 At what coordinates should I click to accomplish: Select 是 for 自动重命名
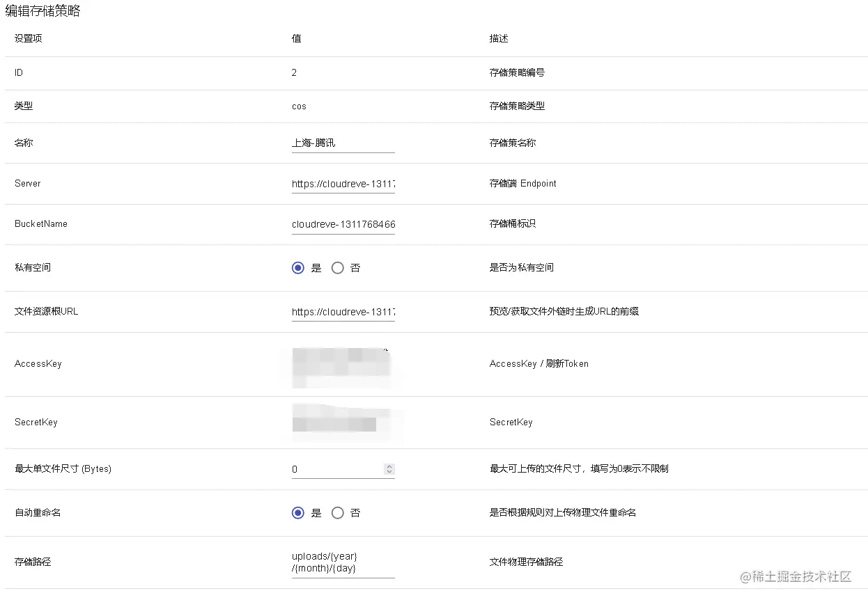[297, 512]
